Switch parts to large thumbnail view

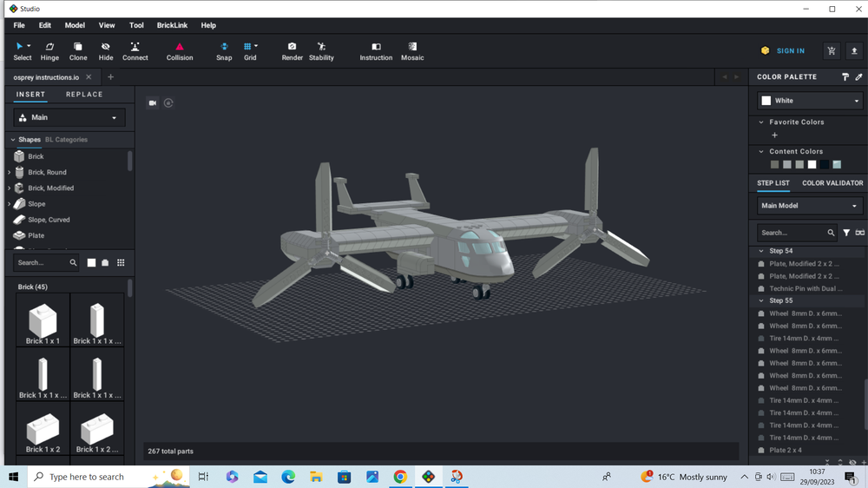point(91,262)
